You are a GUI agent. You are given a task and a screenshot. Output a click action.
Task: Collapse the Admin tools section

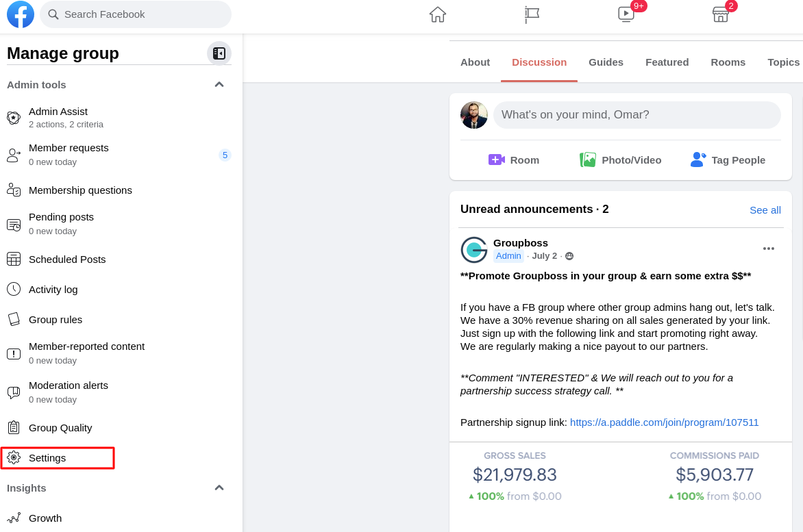pos(219,84)
